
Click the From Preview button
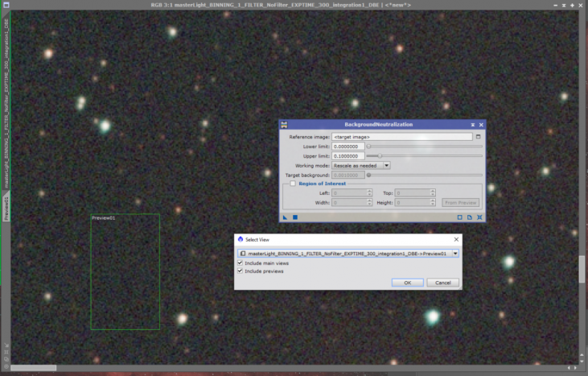point(460,203)
